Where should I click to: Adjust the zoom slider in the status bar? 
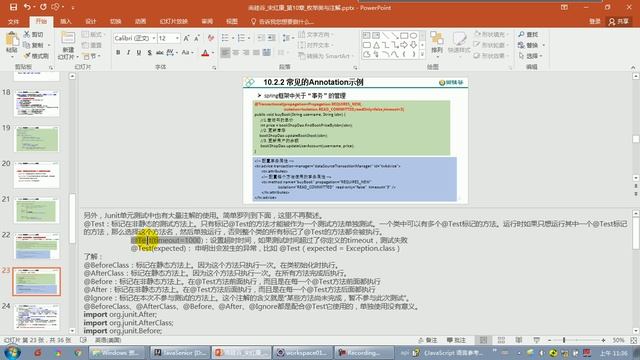click(x=564, y=340)
